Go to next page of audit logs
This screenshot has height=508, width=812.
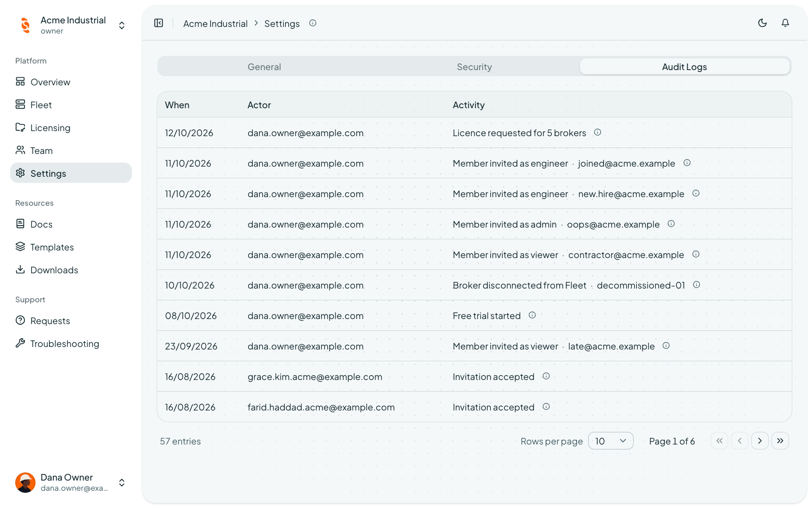(760, 441)
